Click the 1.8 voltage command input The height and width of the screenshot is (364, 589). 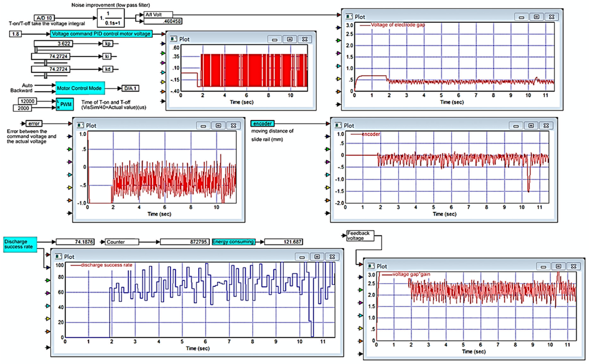[x=15, y=34]
